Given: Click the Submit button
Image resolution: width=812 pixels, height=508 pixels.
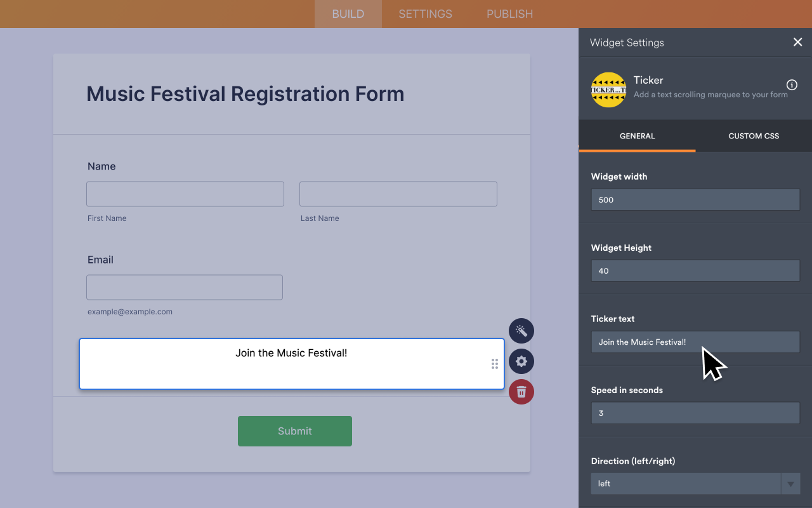Looking at the screenshot, I should point(294,431).
